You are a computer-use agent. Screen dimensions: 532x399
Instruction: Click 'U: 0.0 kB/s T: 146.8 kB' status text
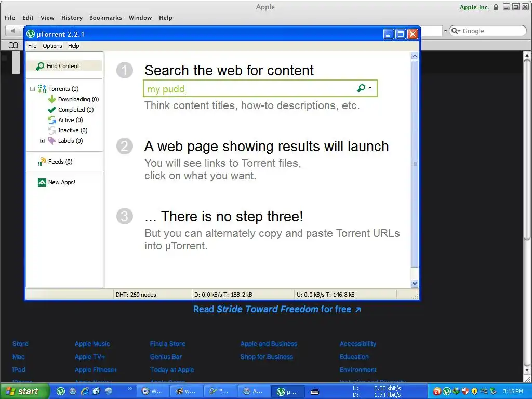[x=325, y=295]
